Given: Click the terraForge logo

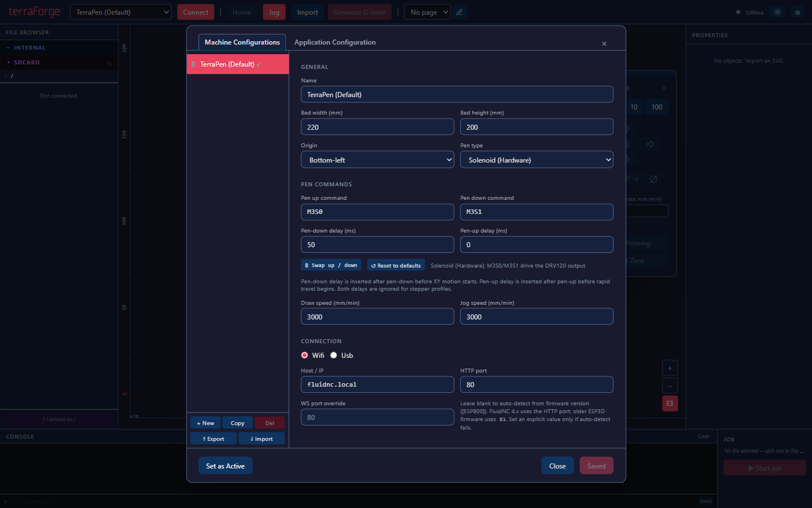Looking at the screenshot, I should (x=34, y=12).
